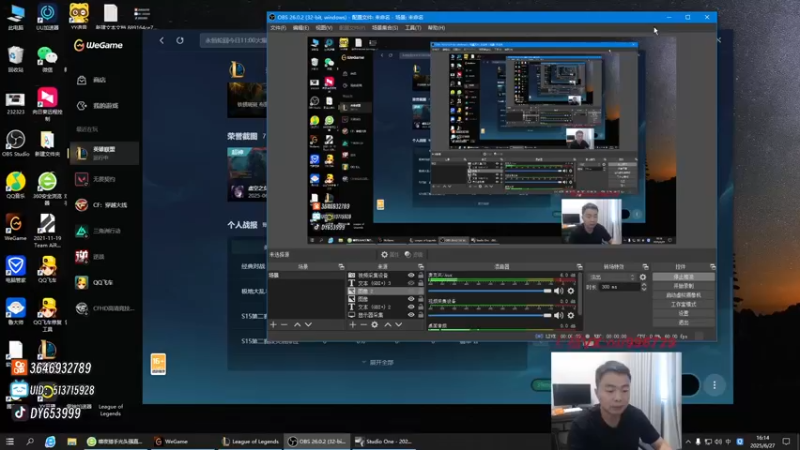800x450 pixels.
Task: Add a new scene with the plus icon
Action: tap(273, 324)
